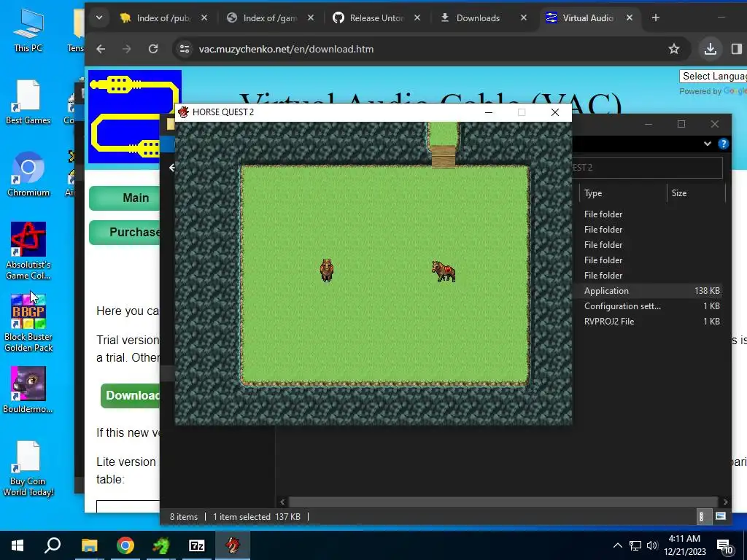747x560 pixels.
Task: Open taskbar Search magnifier
Action: coord(53,545)
